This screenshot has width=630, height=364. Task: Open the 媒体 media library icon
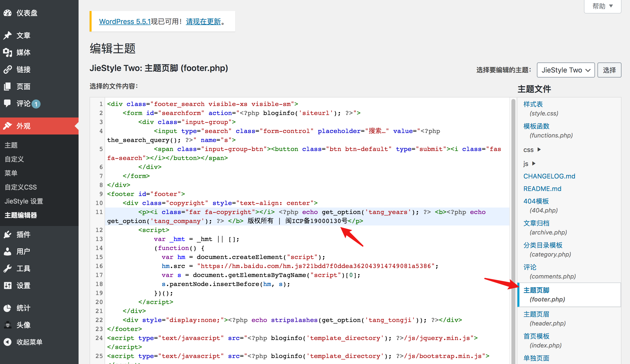coord(8,52)
